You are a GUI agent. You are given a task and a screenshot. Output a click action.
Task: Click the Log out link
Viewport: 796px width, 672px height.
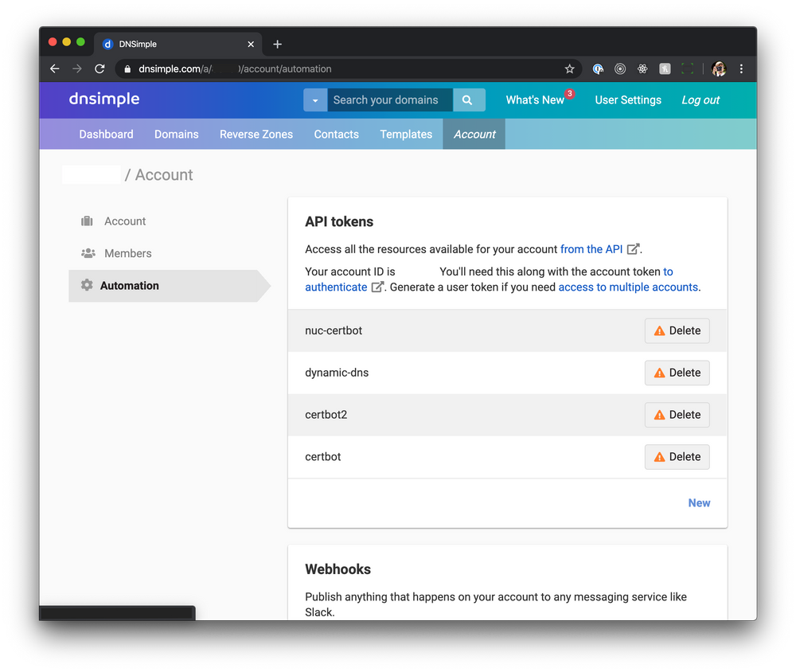tap(700, 100)
